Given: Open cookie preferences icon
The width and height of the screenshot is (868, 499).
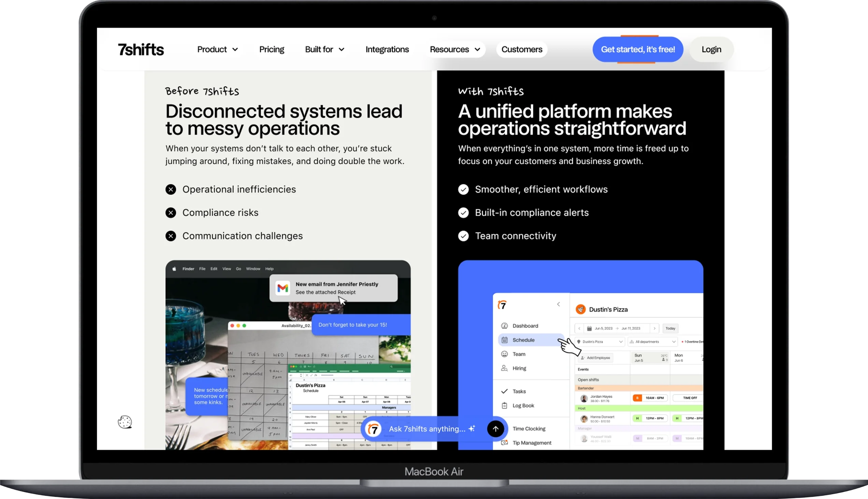Looking at the screenshot, I should (x=125, y=422).
